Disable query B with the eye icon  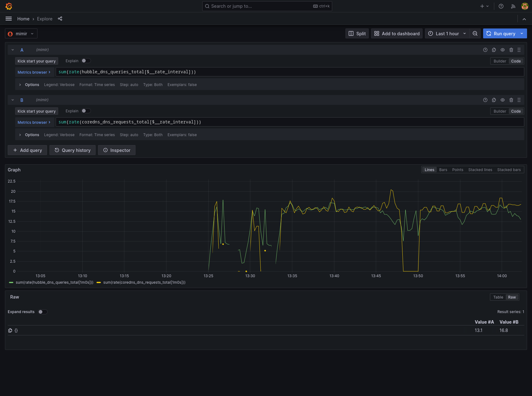pyautogui.click(x=503, y=100)
